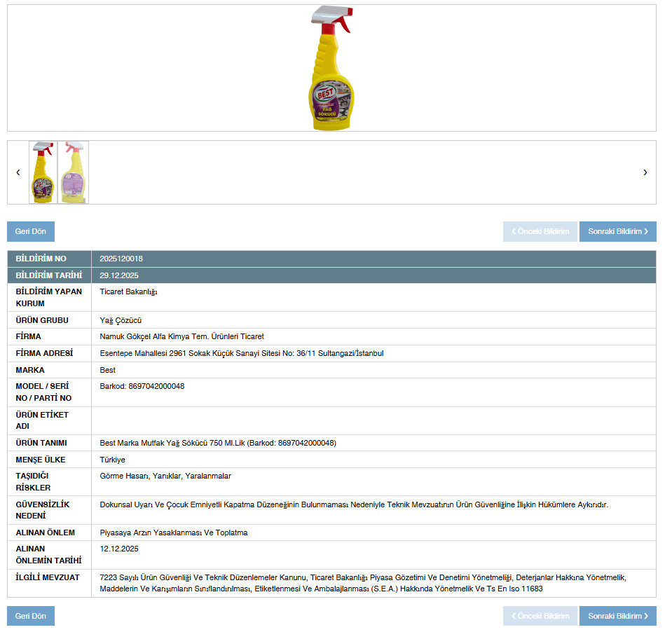672x632 pixels.
Task: Click the top Önceki Bildirim button
Action: tap(540, 231)
